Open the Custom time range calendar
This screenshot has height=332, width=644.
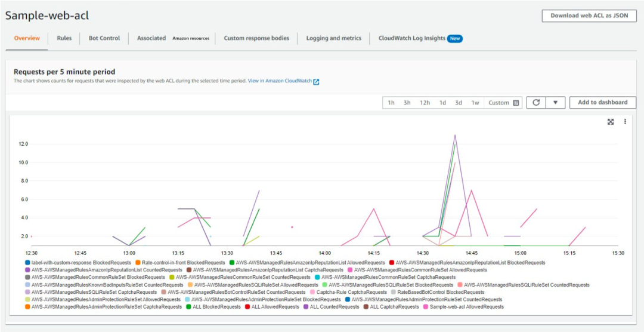(x=516, y=103)
